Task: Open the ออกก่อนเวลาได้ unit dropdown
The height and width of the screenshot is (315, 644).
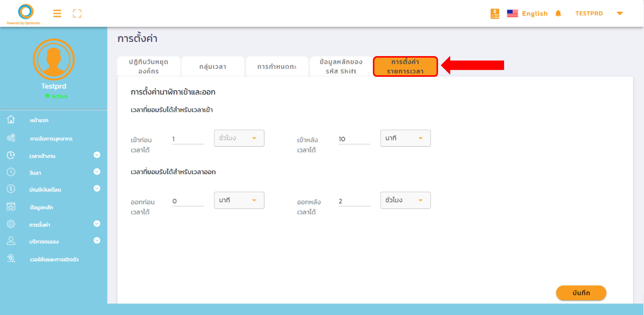Action: click(x=239, y=200)
